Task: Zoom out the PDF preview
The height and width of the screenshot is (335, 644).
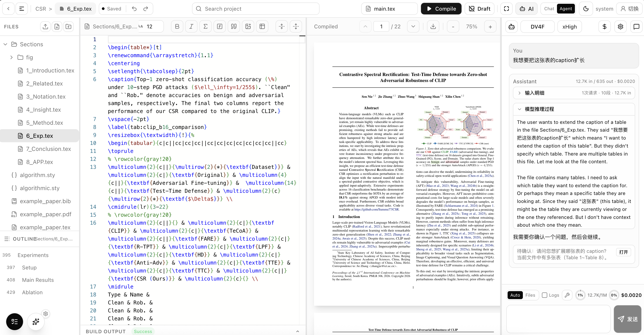Action: (453, 27)
